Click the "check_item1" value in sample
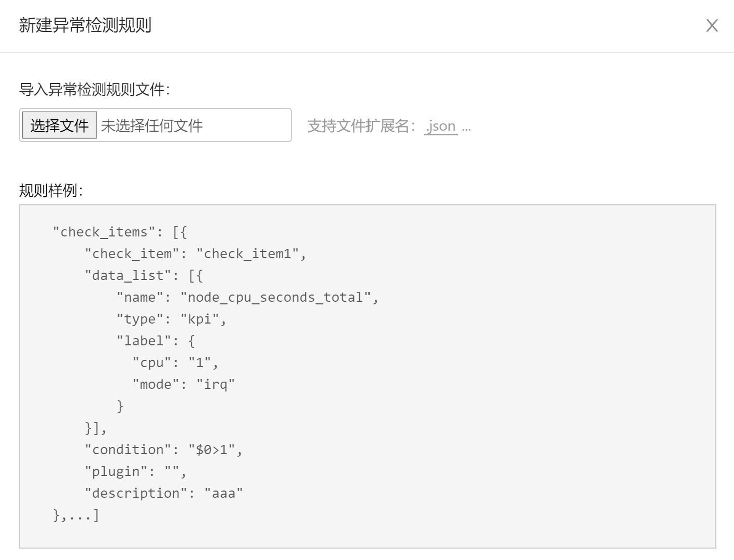The height and width of the screenshot is (560, 734). tap(248, 254)
